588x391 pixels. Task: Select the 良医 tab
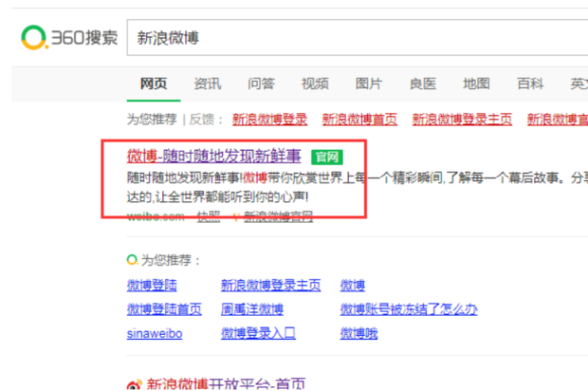click(x=423, y=84)
